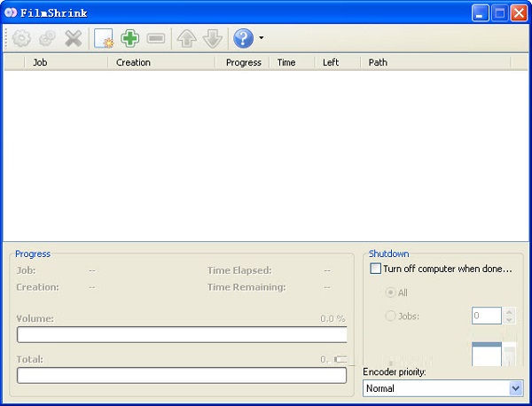Open help with blue question mark
The width and height of the screenshot is (532, 406).
click(243, 39)
